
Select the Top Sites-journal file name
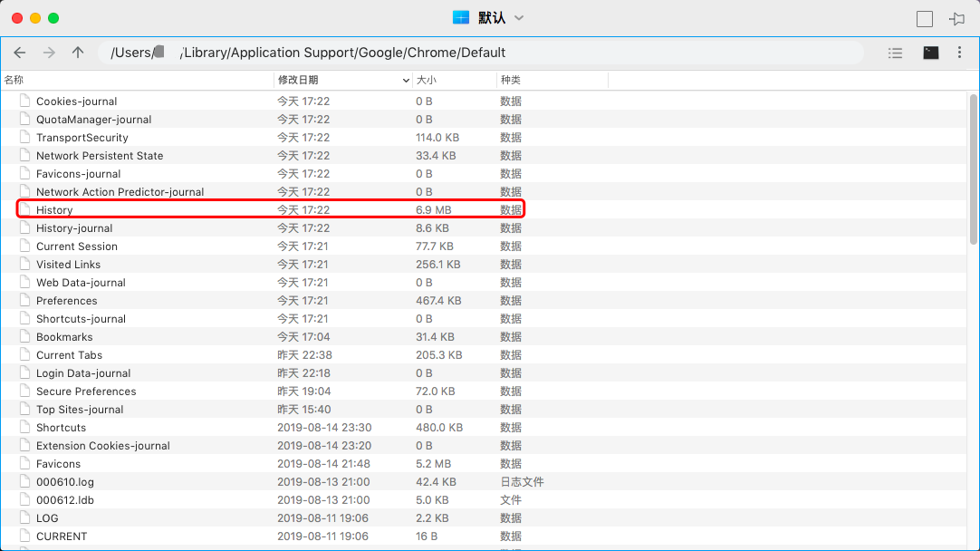(x=80, y=410)
